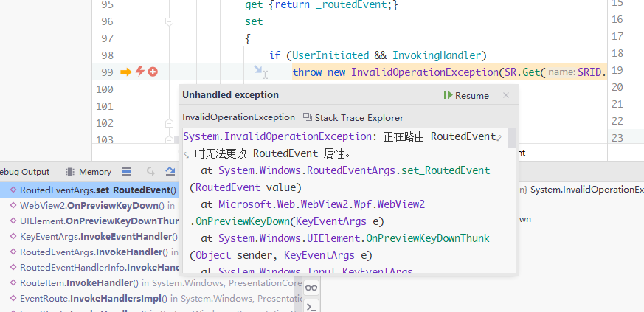Image resolution: width=644 pixels, height=312 pixels.
Task: Switch to the Debug Output tab
Action: [x=24, y=172]
